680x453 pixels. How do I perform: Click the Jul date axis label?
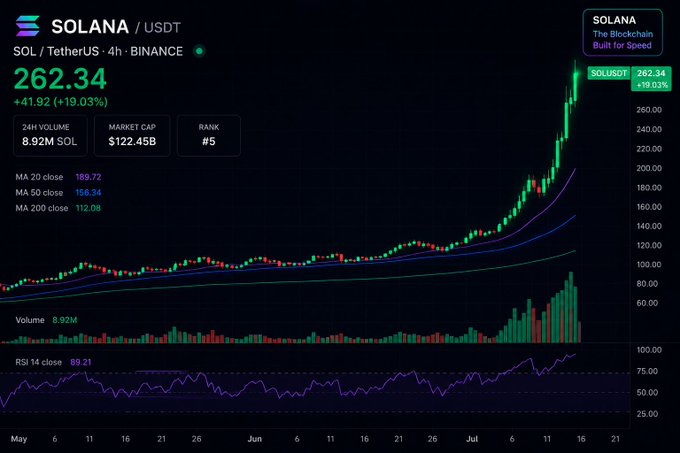coord(472,439)
